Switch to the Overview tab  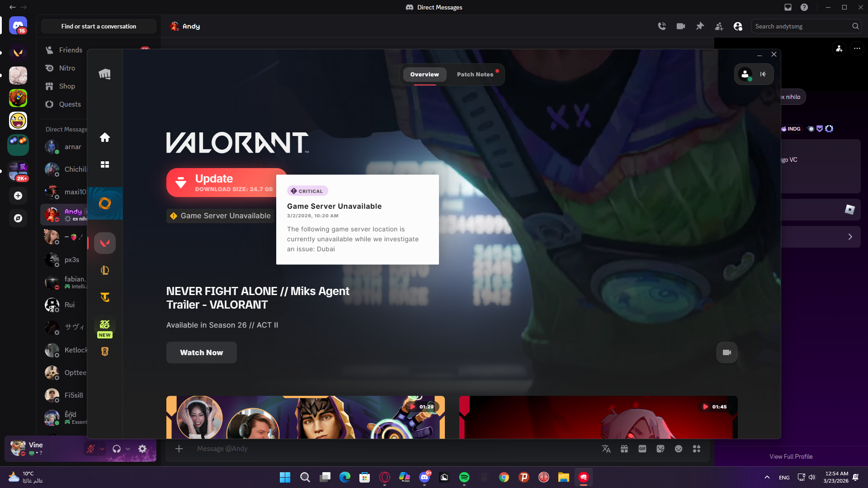point(424,75)
